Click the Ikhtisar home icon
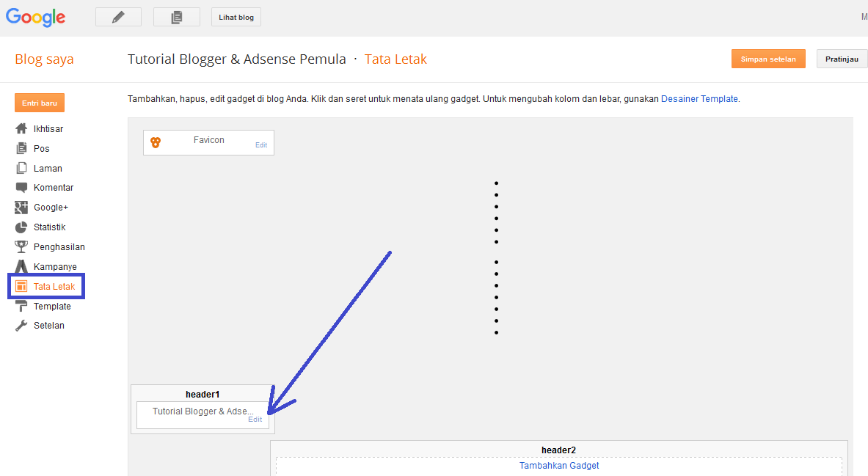Screen dimensions: 868x476 tap(21, 128)
